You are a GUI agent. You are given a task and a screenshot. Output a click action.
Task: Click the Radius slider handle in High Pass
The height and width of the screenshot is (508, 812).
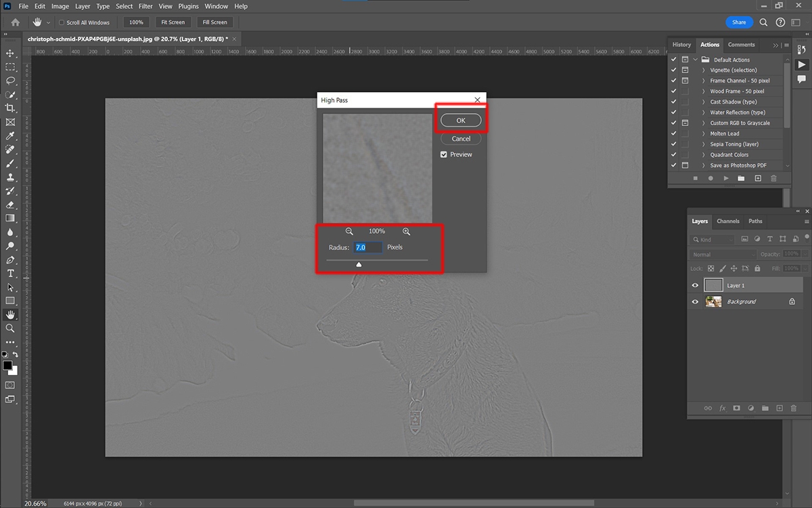click(x=359, y=264)
